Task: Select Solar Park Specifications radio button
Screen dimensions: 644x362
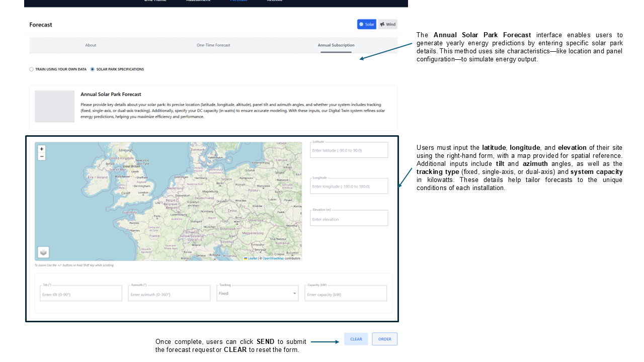Action: pyautogui.click(x=93, y=69)
